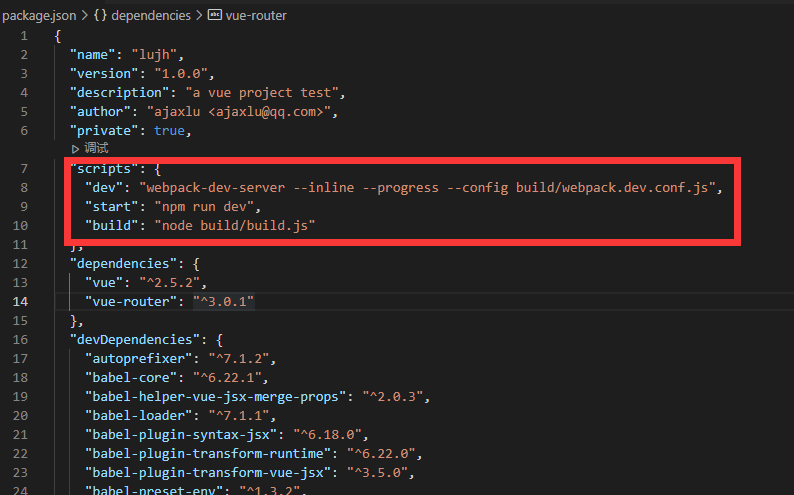Click the "devDependencies" key
The height and width of the screenshot is (495, 794).
[135, 340]
